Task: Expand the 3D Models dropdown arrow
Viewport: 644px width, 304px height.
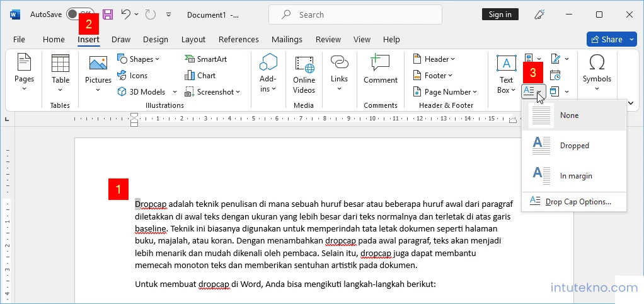Action: (175, 92)
